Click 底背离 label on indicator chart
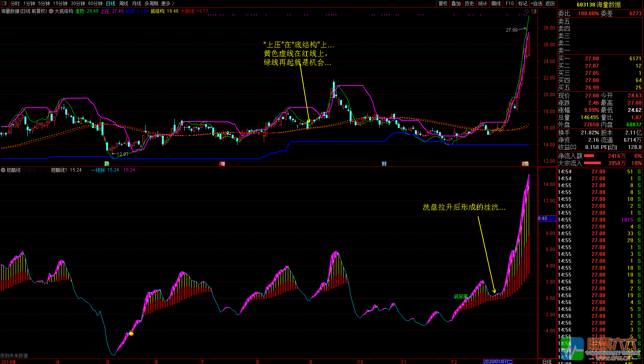Image resolution: width=644 pixels, height=364 pixels. tap(461, 296)
